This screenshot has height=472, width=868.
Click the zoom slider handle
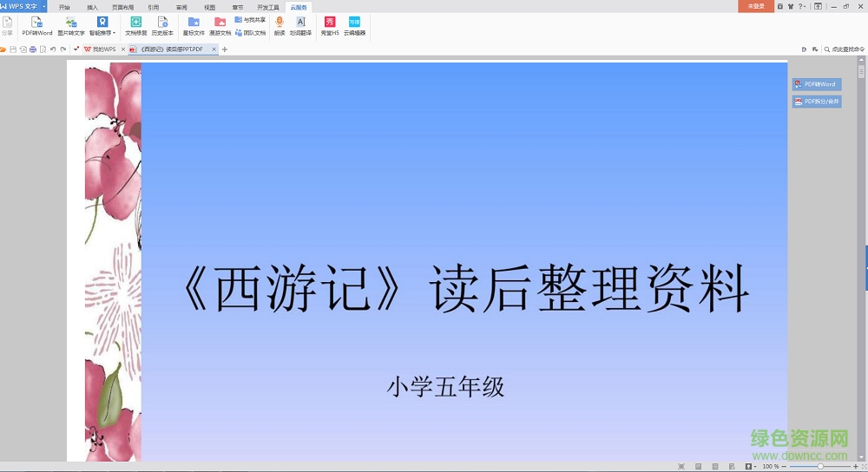coord(820,467)
